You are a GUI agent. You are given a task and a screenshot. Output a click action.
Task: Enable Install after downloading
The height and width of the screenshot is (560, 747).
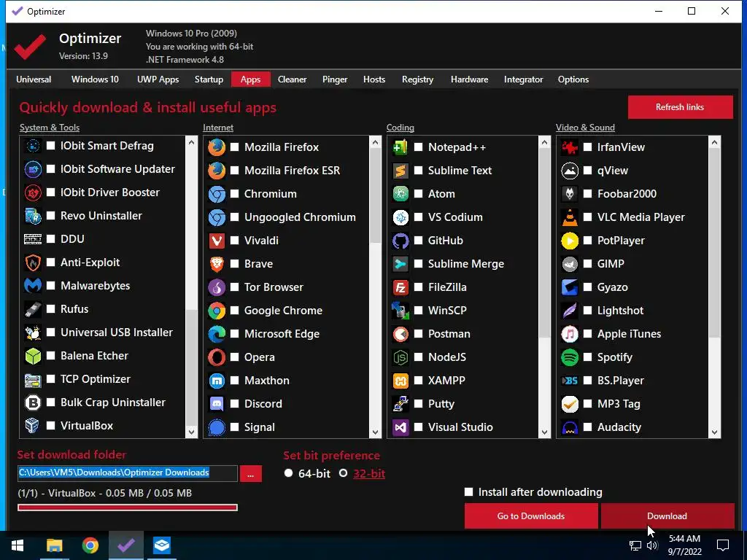[469, 492]
